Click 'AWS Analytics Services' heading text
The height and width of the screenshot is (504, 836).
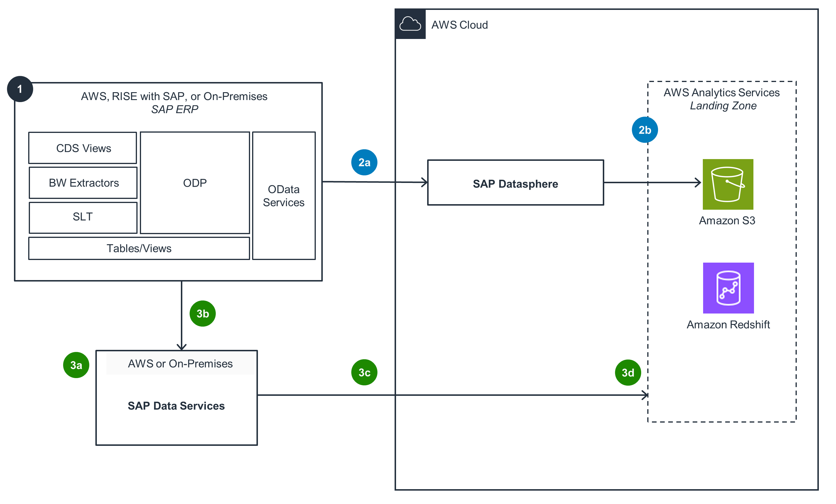721,93
